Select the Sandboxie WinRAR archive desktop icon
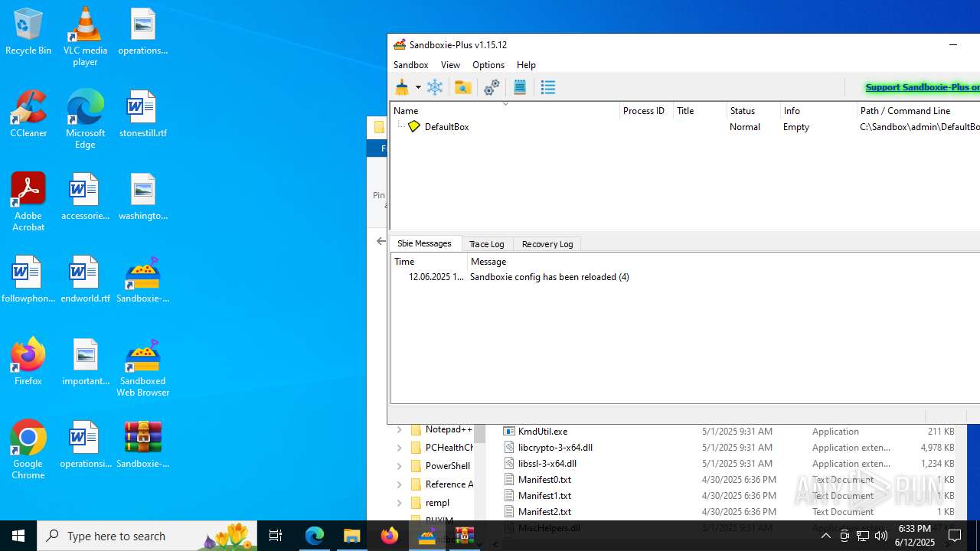This screenshot has height=551, width=980. click(x=142, y=445)
